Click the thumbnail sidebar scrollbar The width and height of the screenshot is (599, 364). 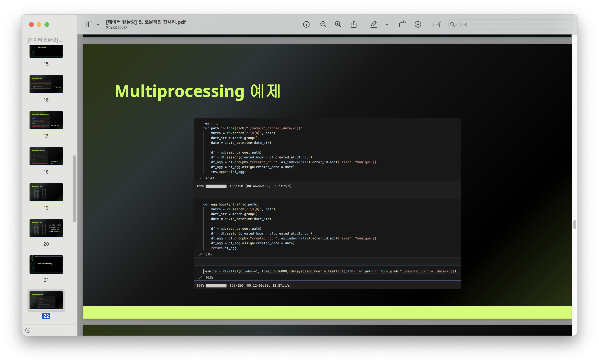pos(74,189)
